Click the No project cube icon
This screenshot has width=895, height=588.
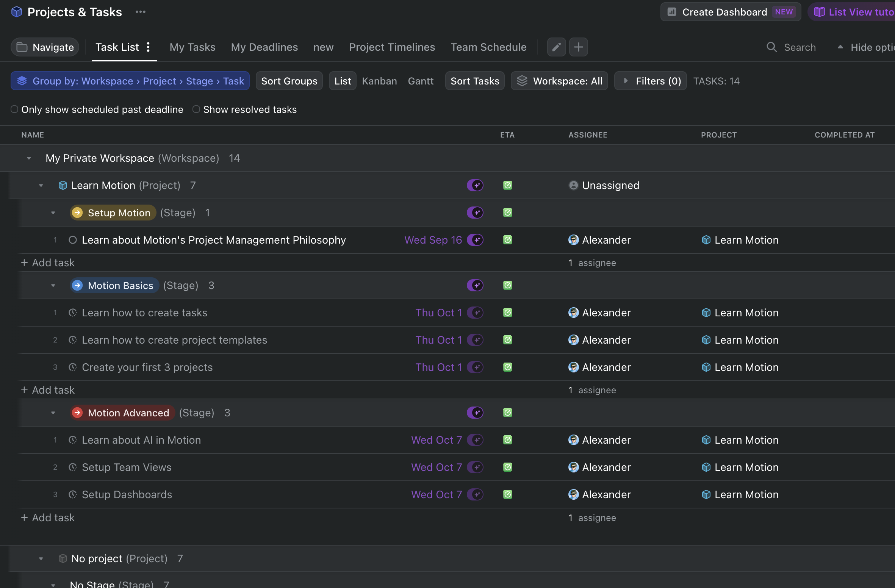[x=63, y=558]
